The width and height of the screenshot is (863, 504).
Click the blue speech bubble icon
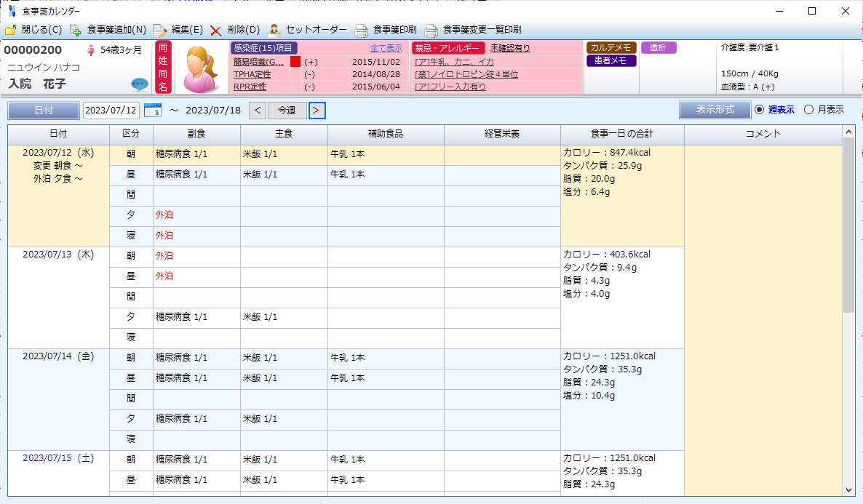(140, 84)
